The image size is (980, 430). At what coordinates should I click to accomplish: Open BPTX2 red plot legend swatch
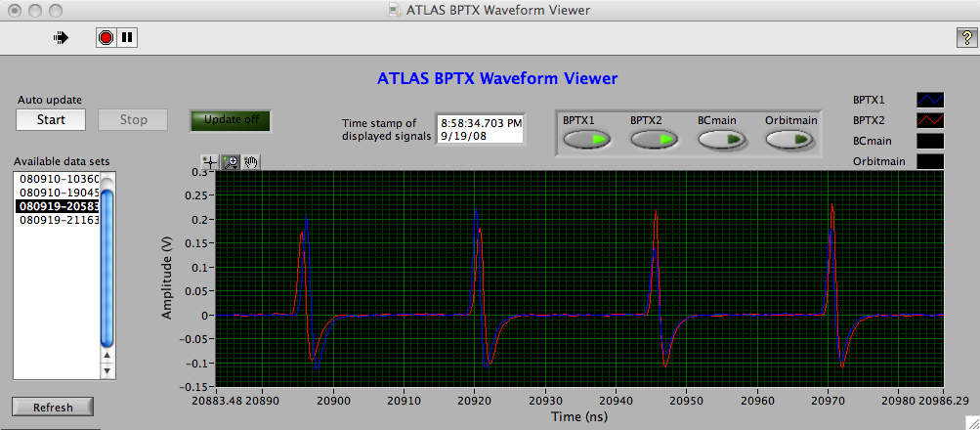click(x=930, y=120)
